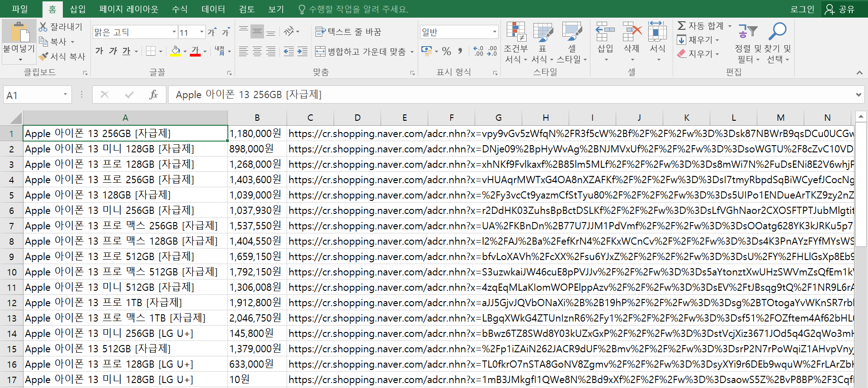Switch to the Review (검토) tab
This screenshot has height=388, width=868.
(247, 9)
